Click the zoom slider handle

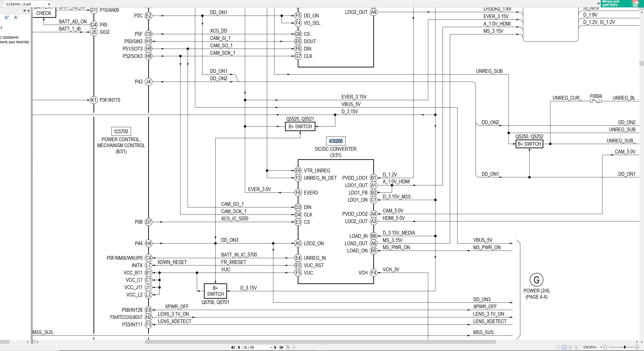coord(625,347)
